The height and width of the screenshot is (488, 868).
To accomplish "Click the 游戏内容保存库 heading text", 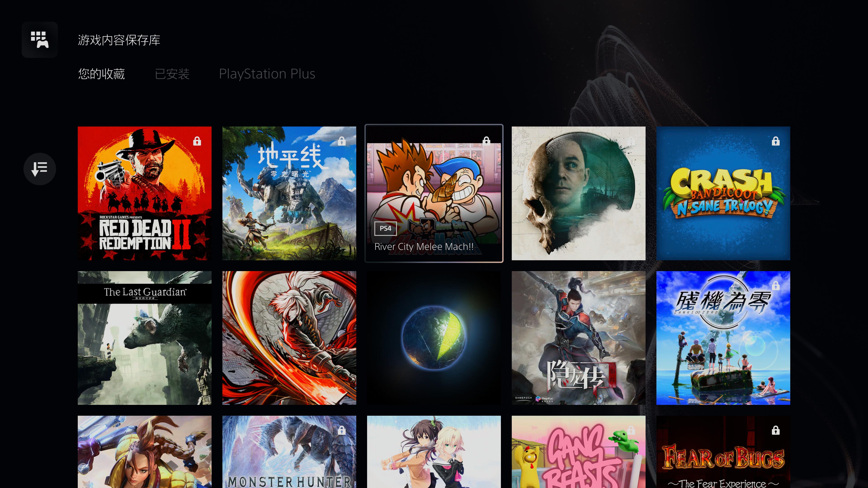I will point(119,40).
